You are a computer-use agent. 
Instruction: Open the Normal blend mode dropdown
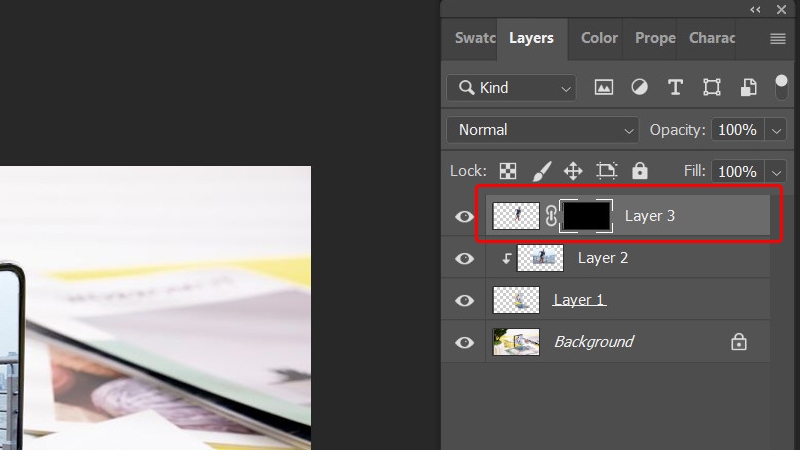click(542, 130)
